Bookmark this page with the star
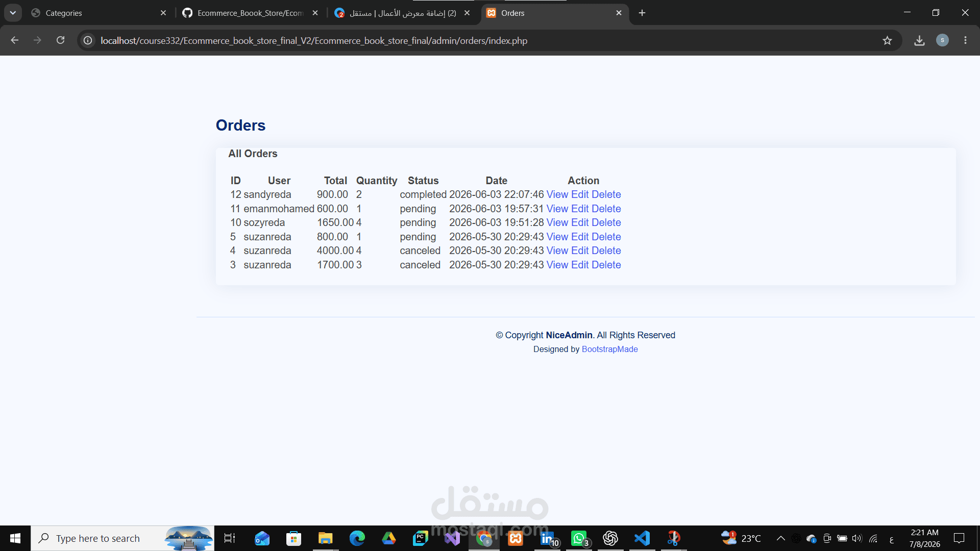 [x=887, y=40]
